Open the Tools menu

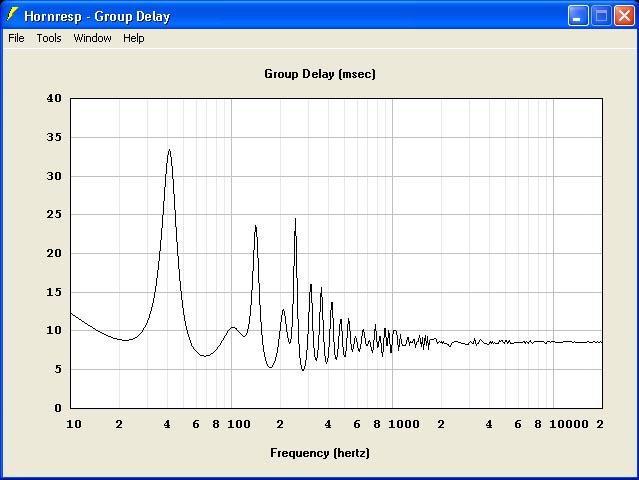[x=49, y=38]
